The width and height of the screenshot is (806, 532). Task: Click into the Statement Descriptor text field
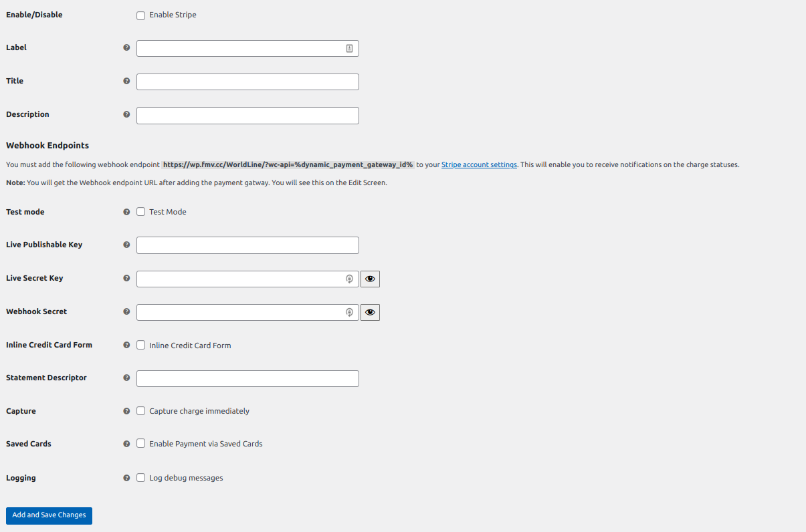247,378
